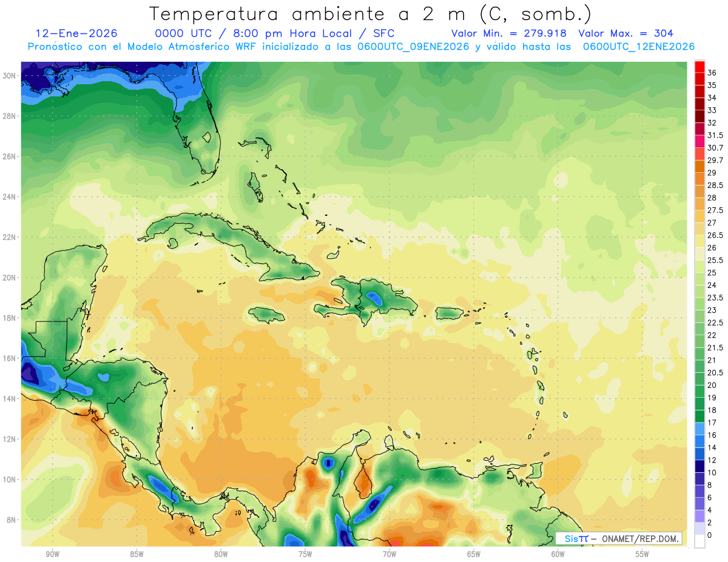Click the '28.5' value on the color scale

pyautogui.click(x=715, y=186)
